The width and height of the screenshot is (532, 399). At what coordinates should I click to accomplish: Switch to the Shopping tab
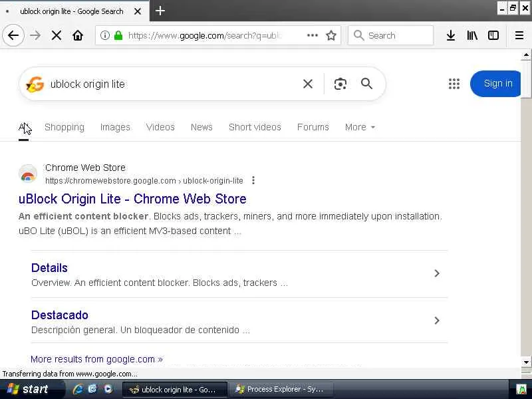click(x=65, y=127)
